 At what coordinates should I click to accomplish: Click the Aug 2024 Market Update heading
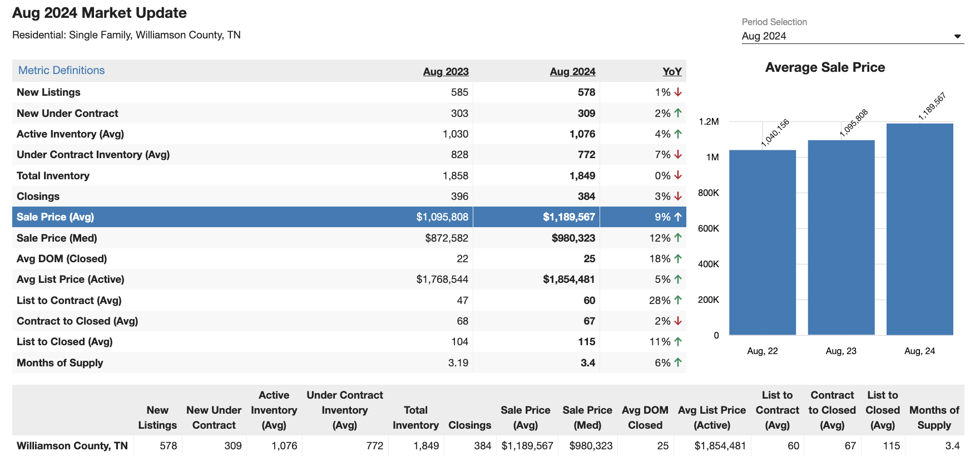coord(100,13)
